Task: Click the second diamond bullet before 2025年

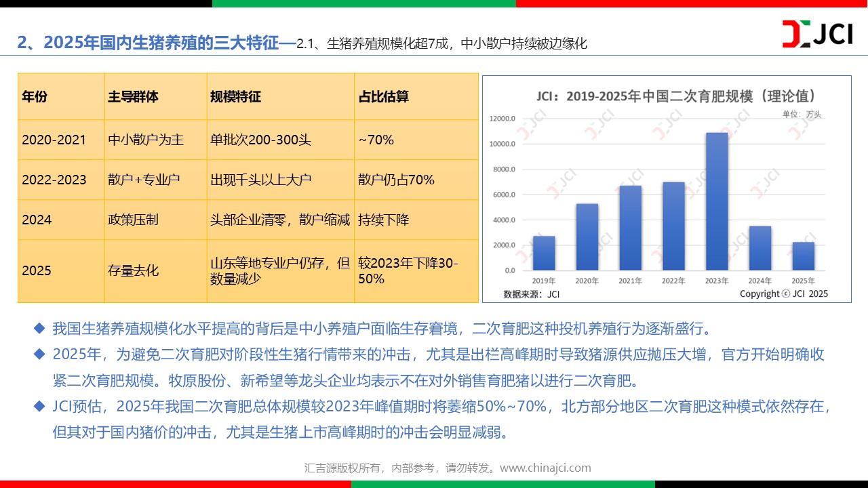Action: pyautogui.click(x=39, y=354)
